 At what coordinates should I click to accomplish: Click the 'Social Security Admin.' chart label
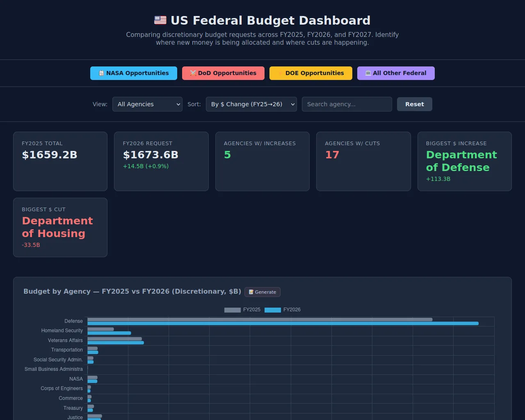[58, 360]
